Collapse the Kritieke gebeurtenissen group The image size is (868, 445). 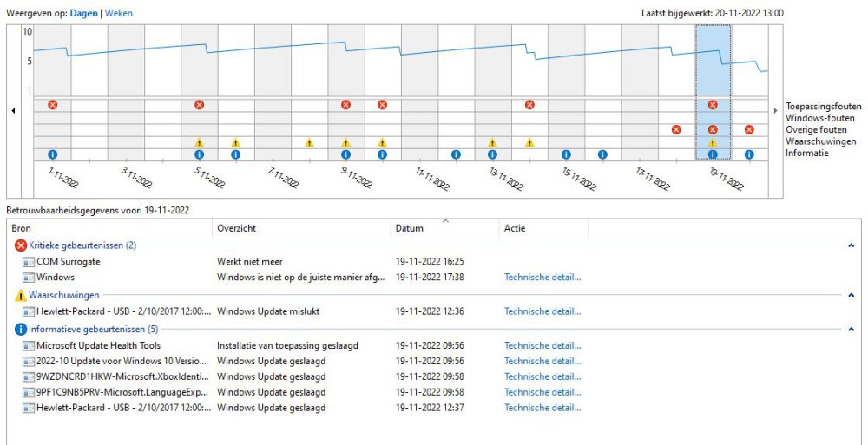click(x=851, y=245)
